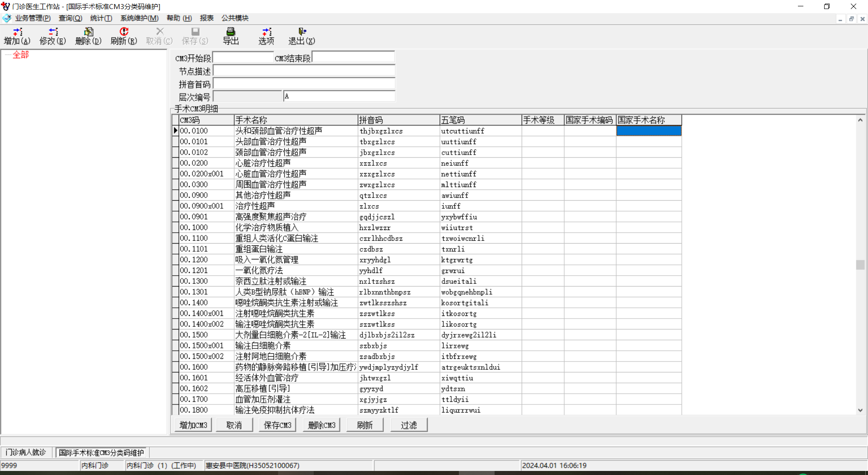
Task: Click the CM3 code cell 00.1000
Action: pos(206,227)
